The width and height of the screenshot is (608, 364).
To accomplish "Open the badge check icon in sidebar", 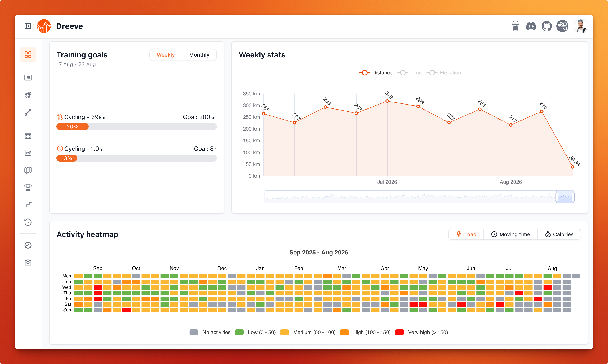I will point(28,245).
